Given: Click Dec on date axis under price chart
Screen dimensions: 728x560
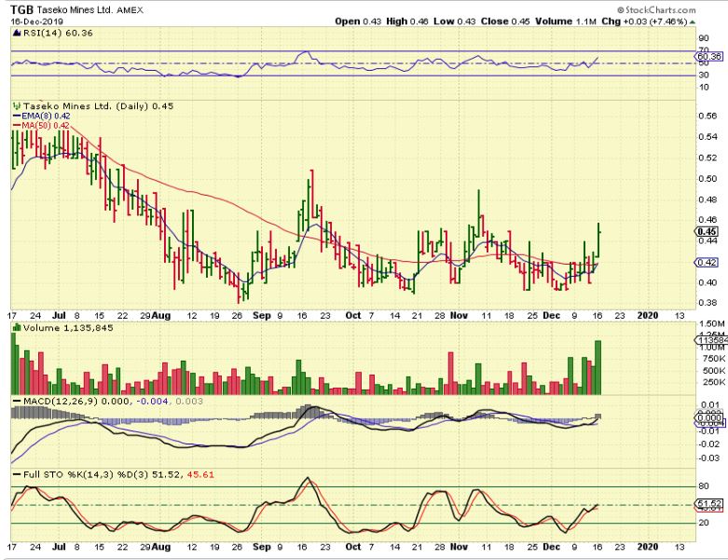Looking at the screenshot, I should pyautogui.click(x=551, y=316).
